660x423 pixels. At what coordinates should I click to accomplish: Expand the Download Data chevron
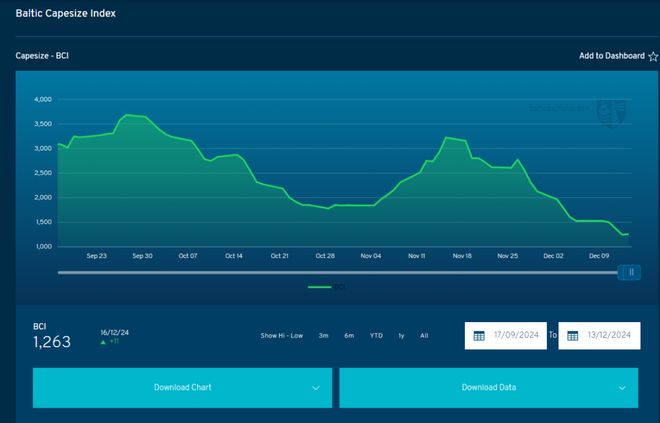[x=622, y=388]
